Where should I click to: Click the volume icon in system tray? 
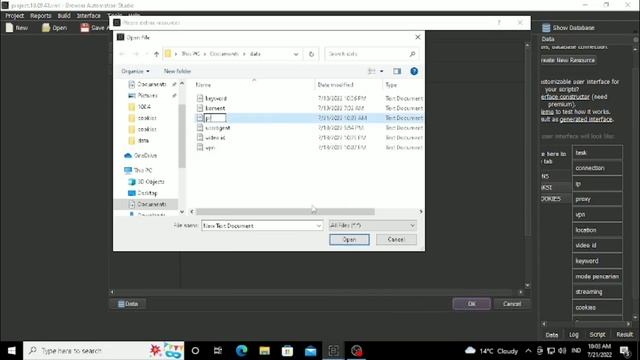562,351
